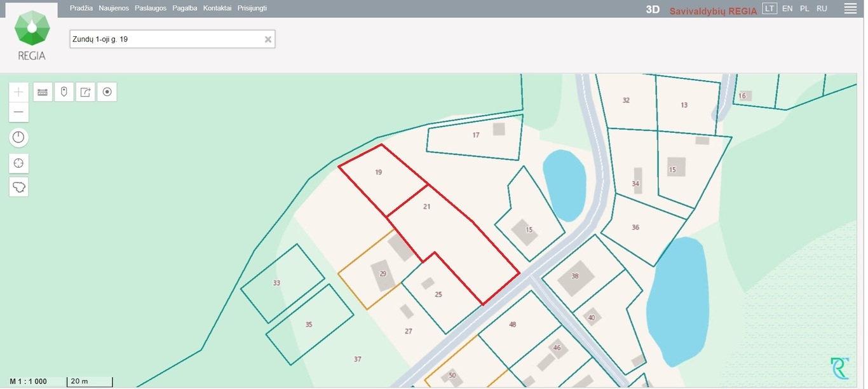
Task: Open the Pradžia menu item
Action: coord(81,8)
